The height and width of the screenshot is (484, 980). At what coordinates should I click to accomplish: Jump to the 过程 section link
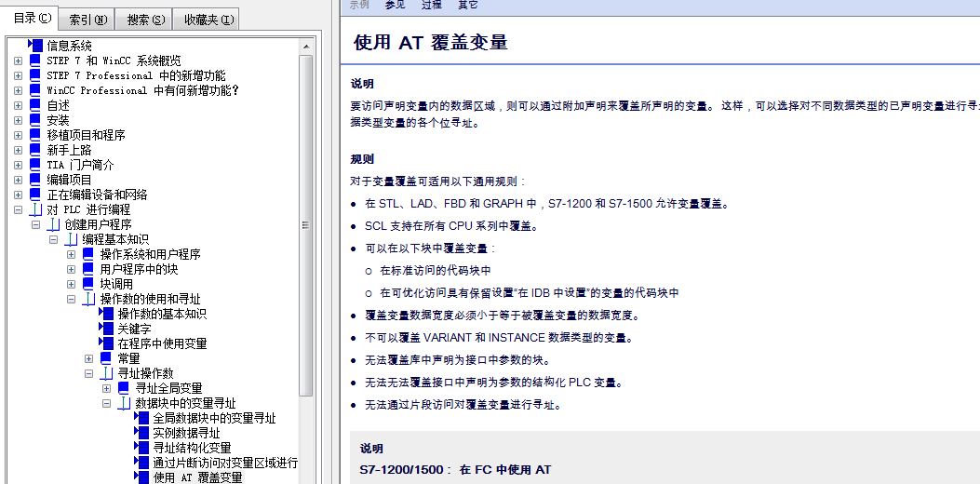431,5
